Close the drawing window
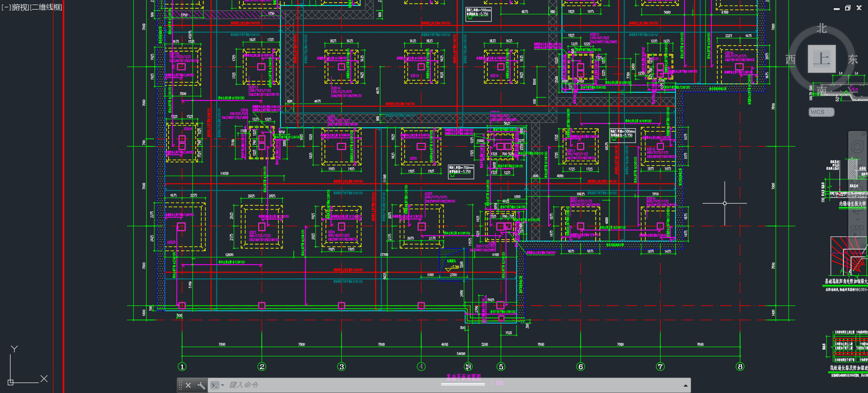The width and height of the screenshot is (868, 393). (x=859, y=8)
